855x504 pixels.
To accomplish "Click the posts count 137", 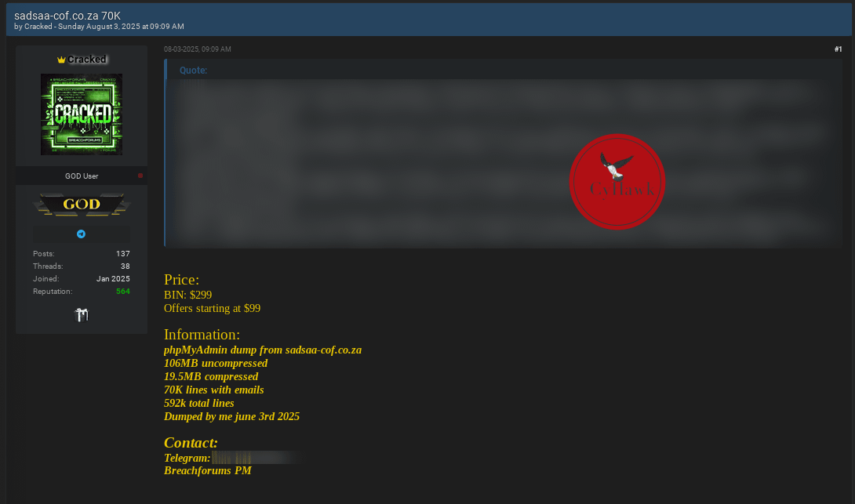I will coord(123,254).
